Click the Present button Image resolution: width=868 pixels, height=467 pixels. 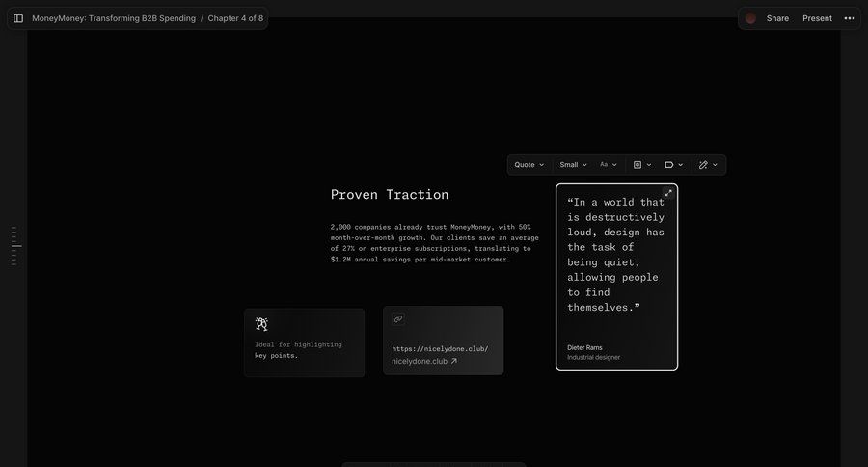click(x=817, y=18)
